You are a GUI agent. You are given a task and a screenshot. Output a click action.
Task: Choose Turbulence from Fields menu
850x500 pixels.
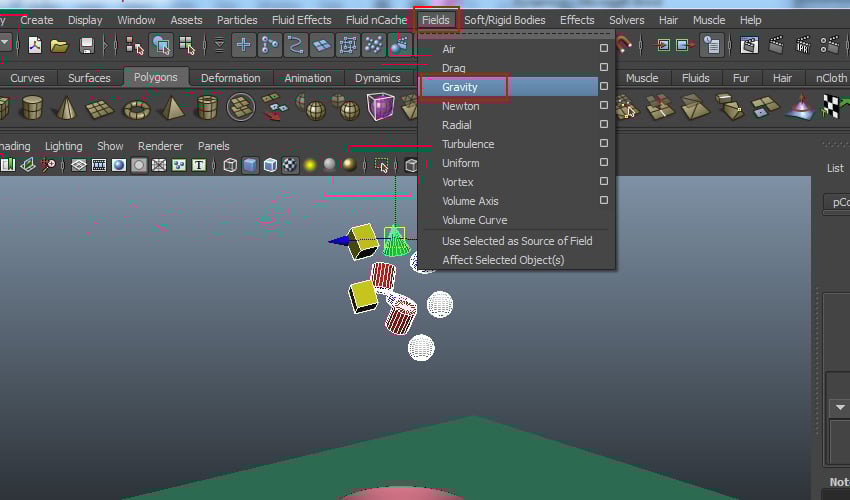click(468, 144)
